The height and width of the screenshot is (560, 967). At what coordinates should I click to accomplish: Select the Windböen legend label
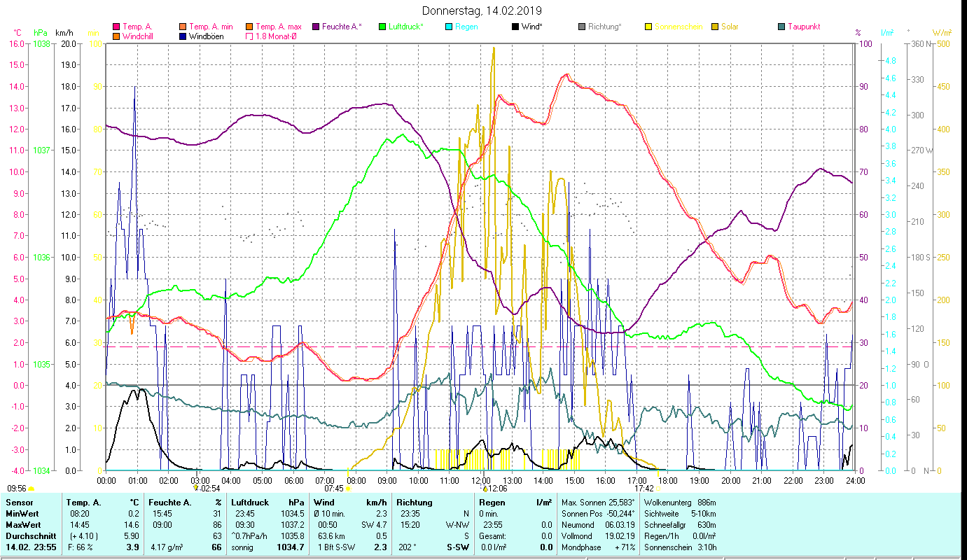point(207,36)
